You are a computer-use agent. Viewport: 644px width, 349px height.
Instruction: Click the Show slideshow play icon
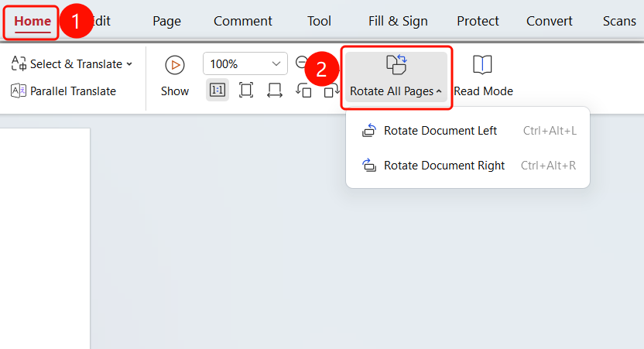[x=175, y=65]
